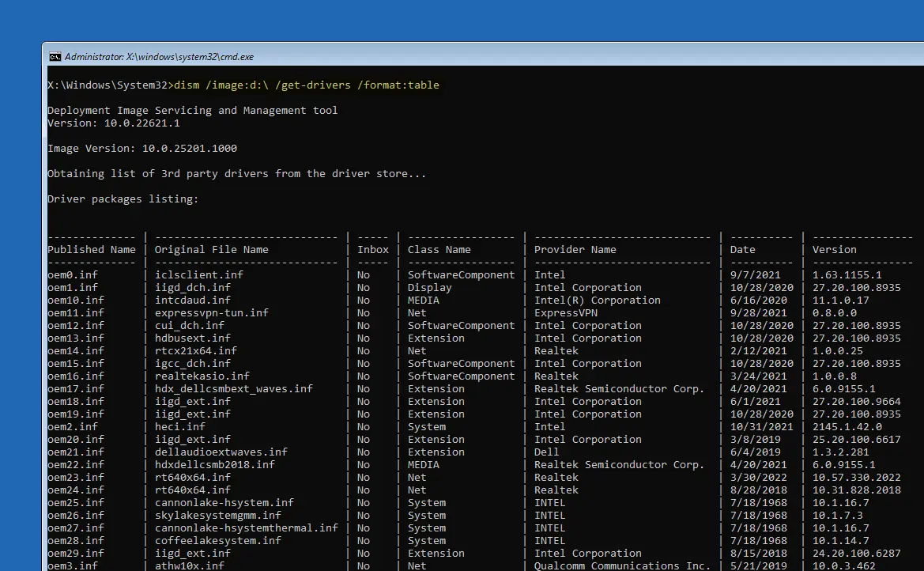Click the version 24.20.100.6287
The height and width of the screenshot is (571, 924).
click(856, 554)
